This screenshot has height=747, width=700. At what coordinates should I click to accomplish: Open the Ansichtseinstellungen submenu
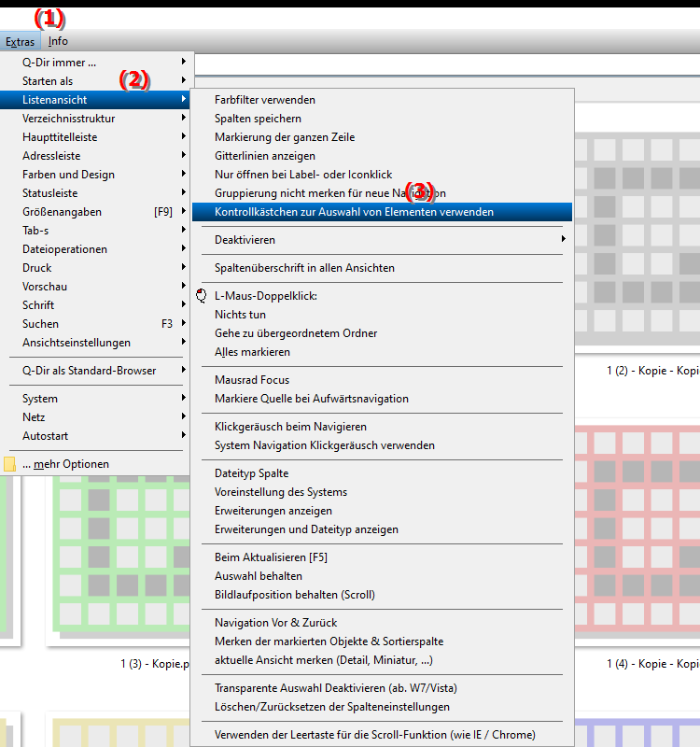[x=95, y=343]
